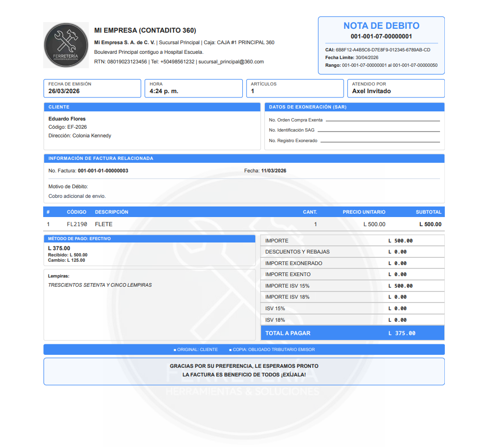This screenshot has height=448, width=488.
Task: Click the TOTAL A PAGAR L 375.00 bar
Action: (x=352, y=333)
